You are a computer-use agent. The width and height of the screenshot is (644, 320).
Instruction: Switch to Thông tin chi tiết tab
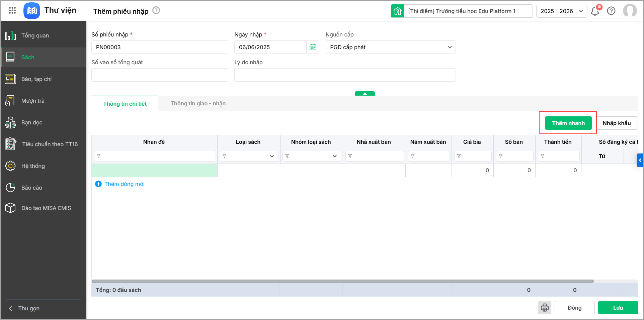tap(125, 104)
